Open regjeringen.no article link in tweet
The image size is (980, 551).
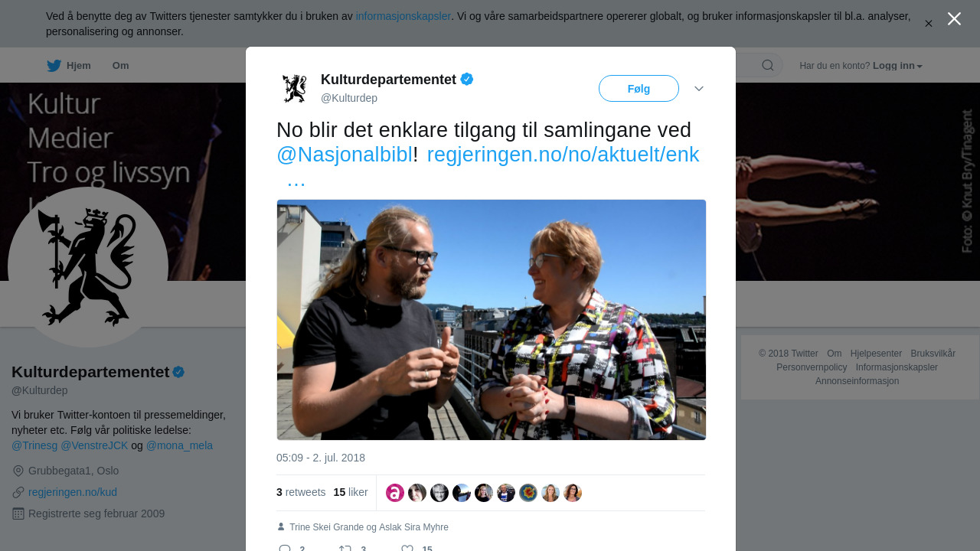click(563, 155)
